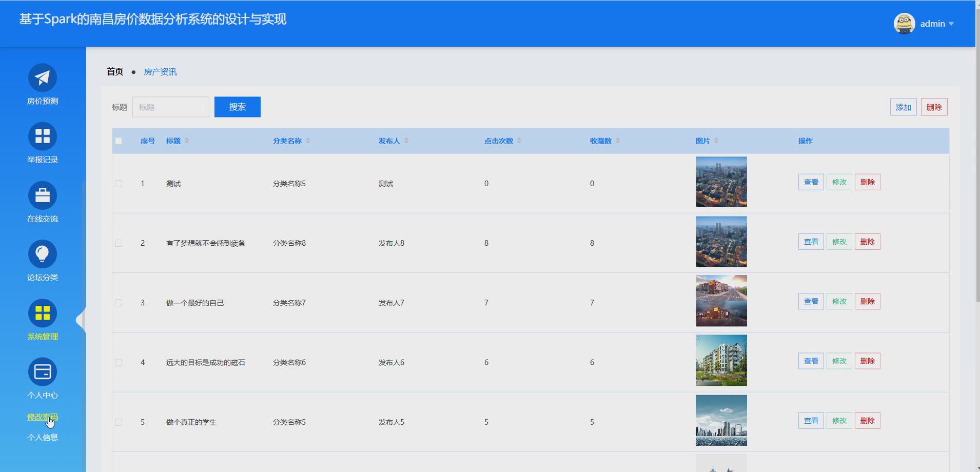Viewport: 980px width, 472px height.
Task: Open the 个人中心 card icon
Action: [x=43, y=372]
